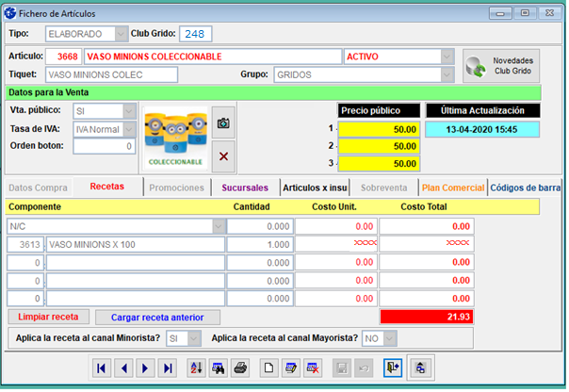This screenshot has height=392, width=569.
Task: Go to the first record
Action: coord(102,367)
